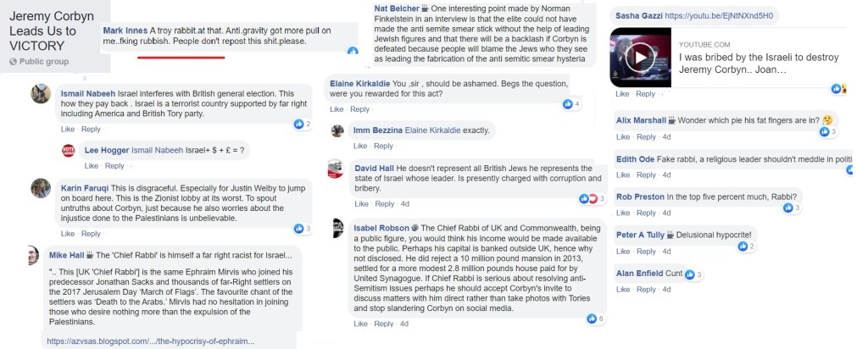This screenshot has height=349, width=868.
Task: Click Ismail Nabeeh's profile picture
Action: [41, 93]
